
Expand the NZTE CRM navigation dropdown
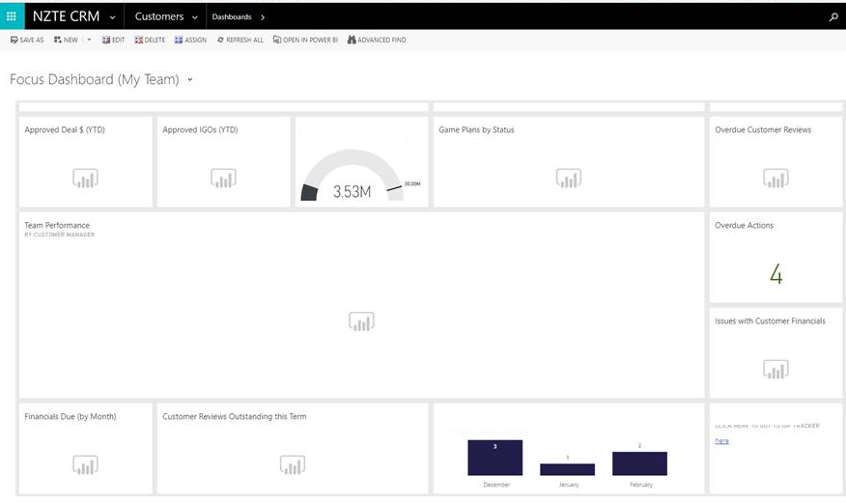click(x=112, y=17)
